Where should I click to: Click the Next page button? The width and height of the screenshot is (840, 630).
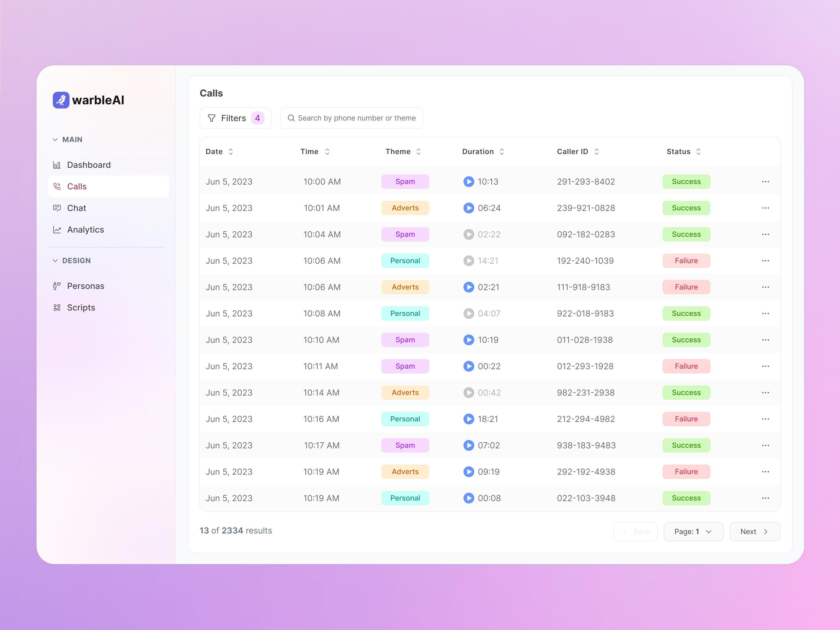point(754,531)
